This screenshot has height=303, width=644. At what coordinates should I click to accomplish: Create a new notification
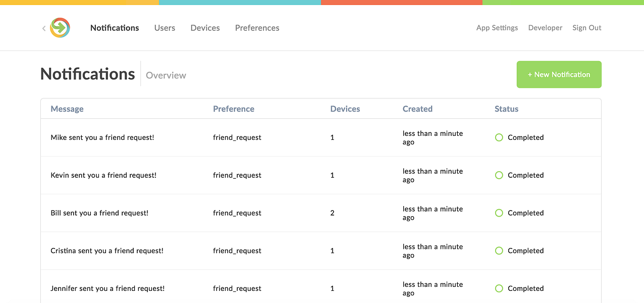559,74
